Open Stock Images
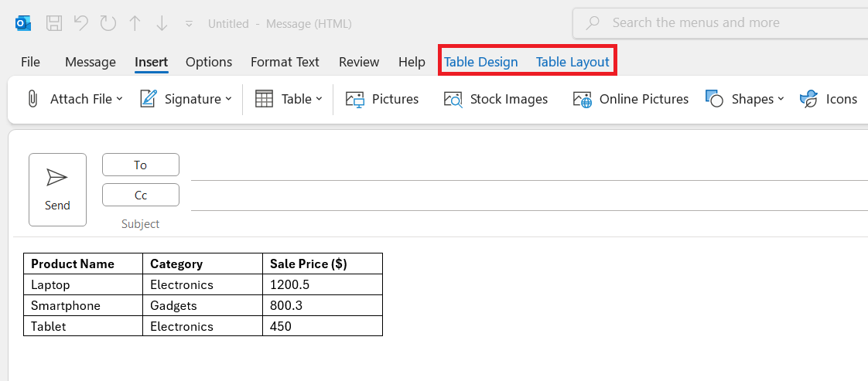868x381 pixels. coord(495,99)
